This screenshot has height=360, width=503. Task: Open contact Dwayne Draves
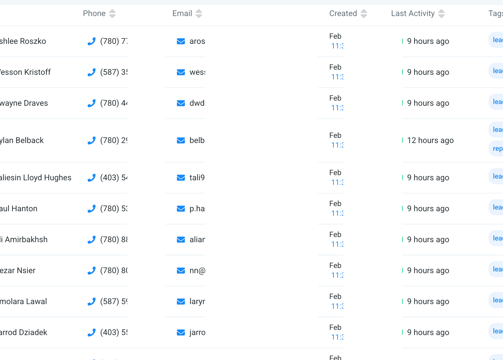tap(24, 103)
